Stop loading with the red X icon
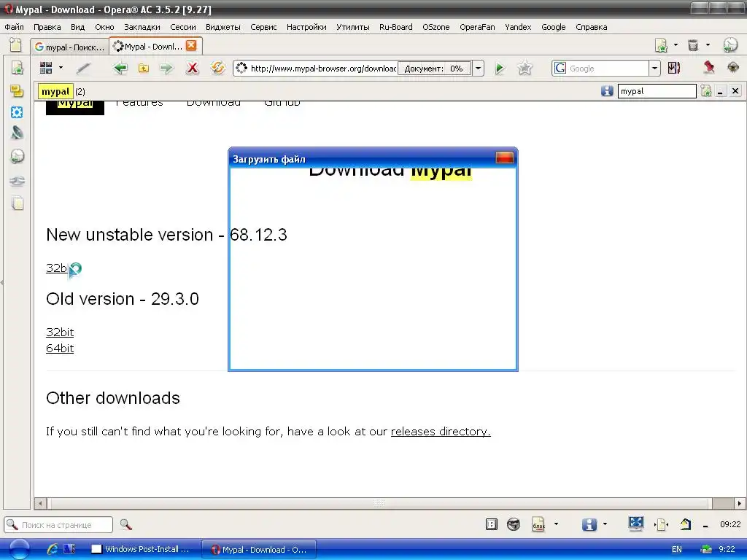 coord(192,68)
